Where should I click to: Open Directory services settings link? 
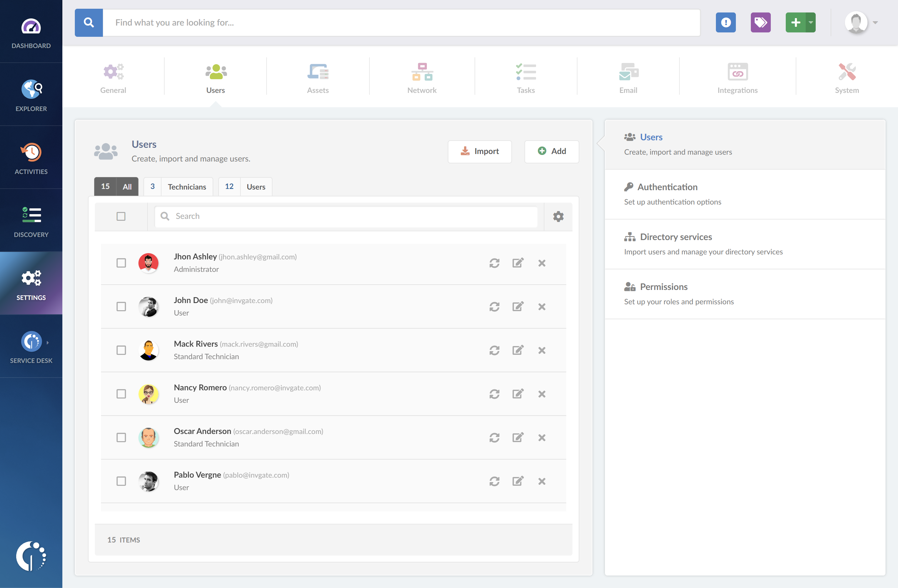coord(675,237)
